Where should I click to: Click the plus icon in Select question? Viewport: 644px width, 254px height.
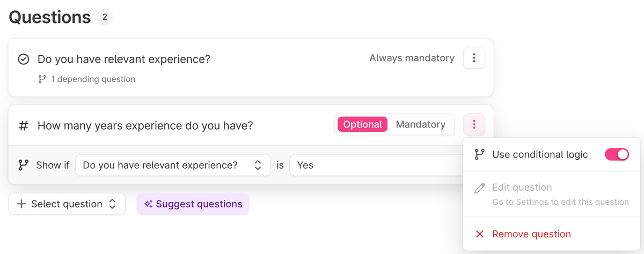pos(21,204)
